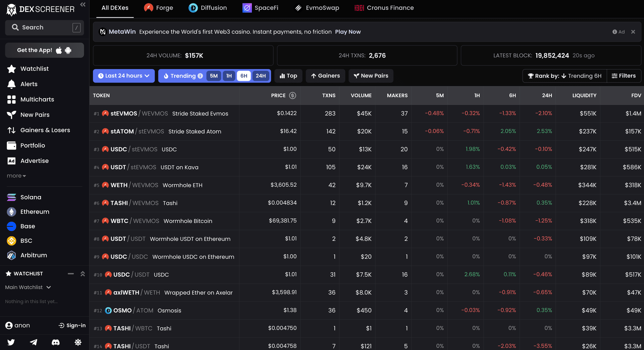Screen dimensions: 644x350
Task: Sort by MAKERS column header
Action: pyautogui.click(x=397, y=96)
